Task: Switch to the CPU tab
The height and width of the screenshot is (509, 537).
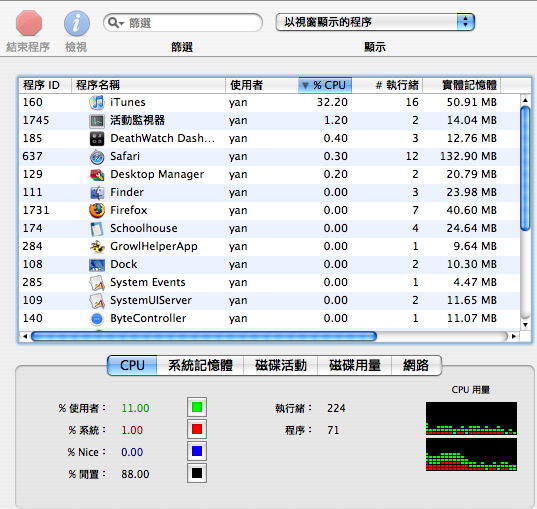Action: 132,365
